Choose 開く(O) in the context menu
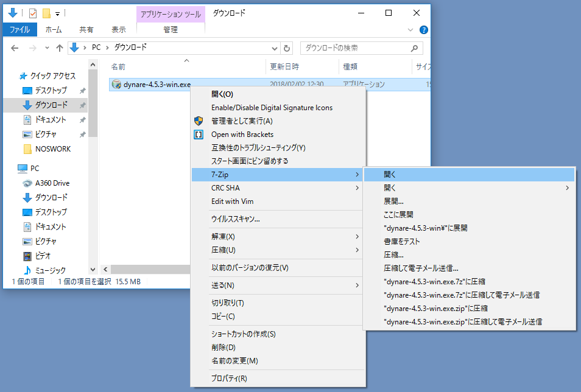 tap(278, 94)
